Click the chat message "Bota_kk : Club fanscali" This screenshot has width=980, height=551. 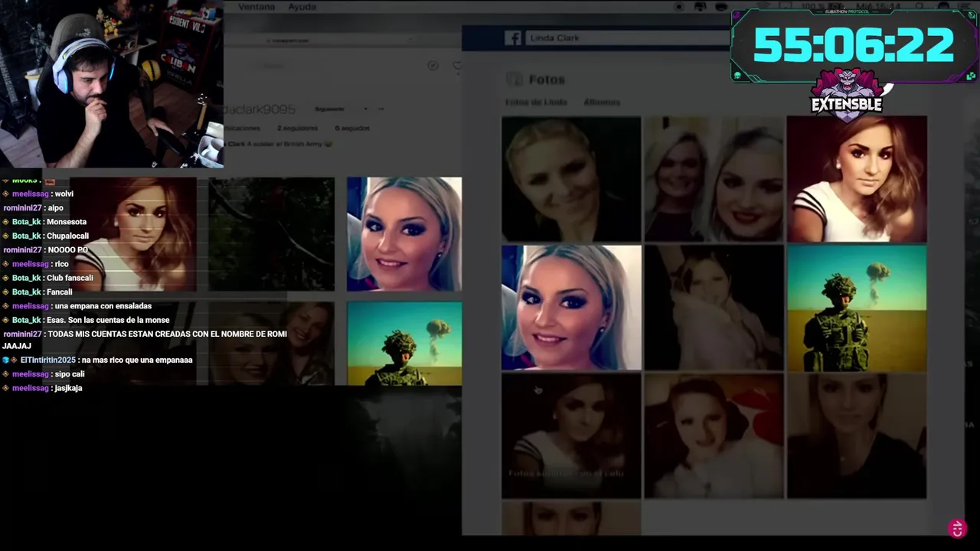pyautogui.click(x=47, y=278)
